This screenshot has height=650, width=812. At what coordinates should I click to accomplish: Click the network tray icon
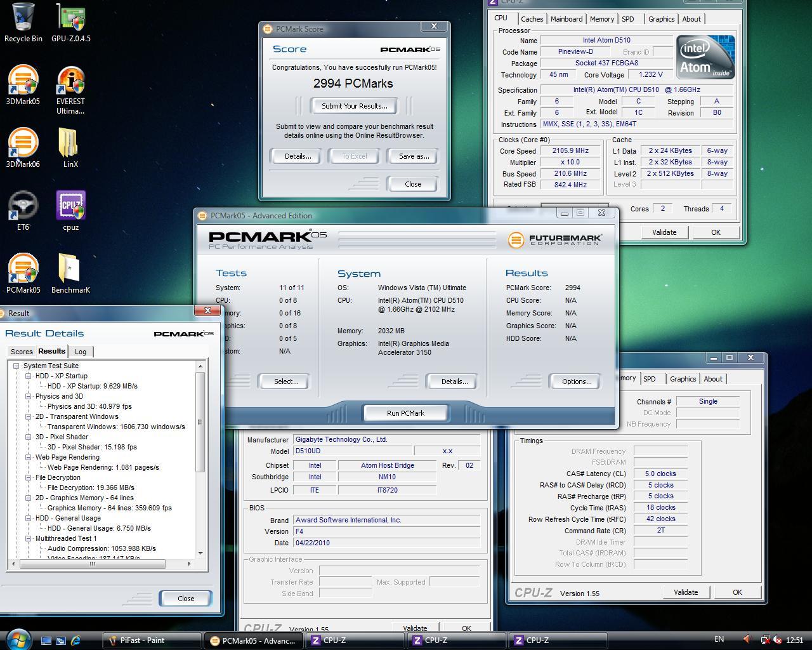tap(765, 640)
